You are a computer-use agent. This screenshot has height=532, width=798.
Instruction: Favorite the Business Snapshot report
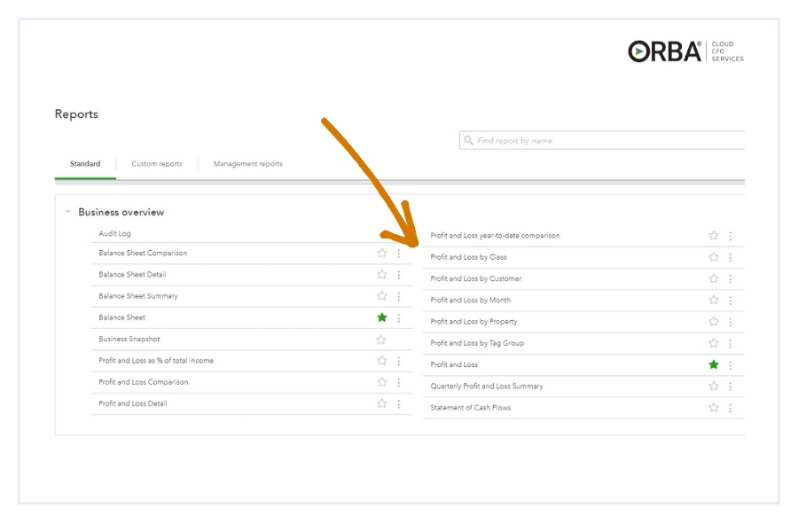381,340
